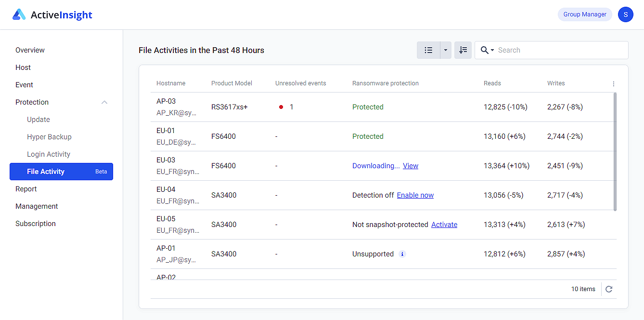Select File Activity Beta item
Viewport: 644px width, 320px height.
pyautogui.click(x=61, y=172)
